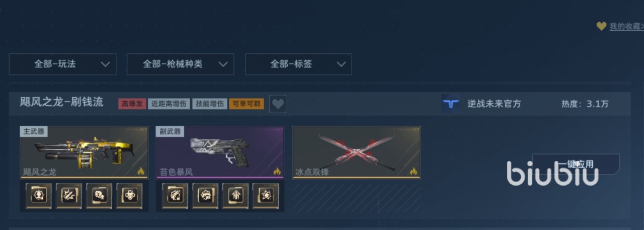Toggle favorite heart for 飓风之龙-刷钱流
Viewport: 644px width, 230px height.
click(278, 104)
